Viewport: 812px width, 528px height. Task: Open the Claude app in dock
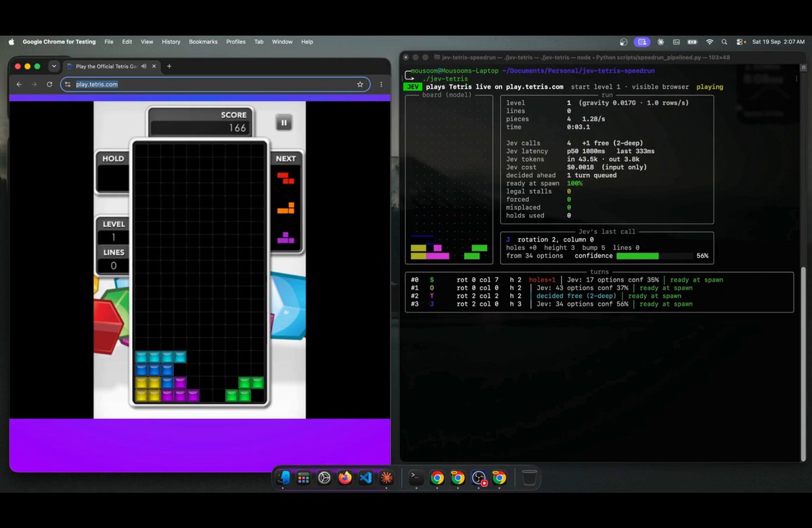click(x=386, y=478)
